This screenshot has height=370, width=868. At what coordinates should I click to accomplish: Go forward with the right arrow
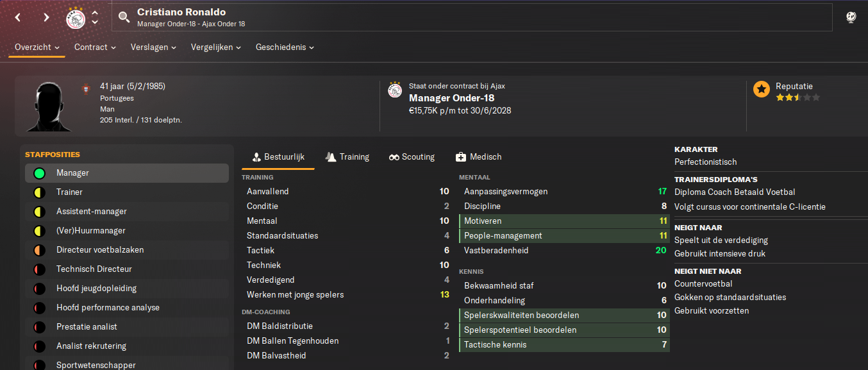pos(46,17)
